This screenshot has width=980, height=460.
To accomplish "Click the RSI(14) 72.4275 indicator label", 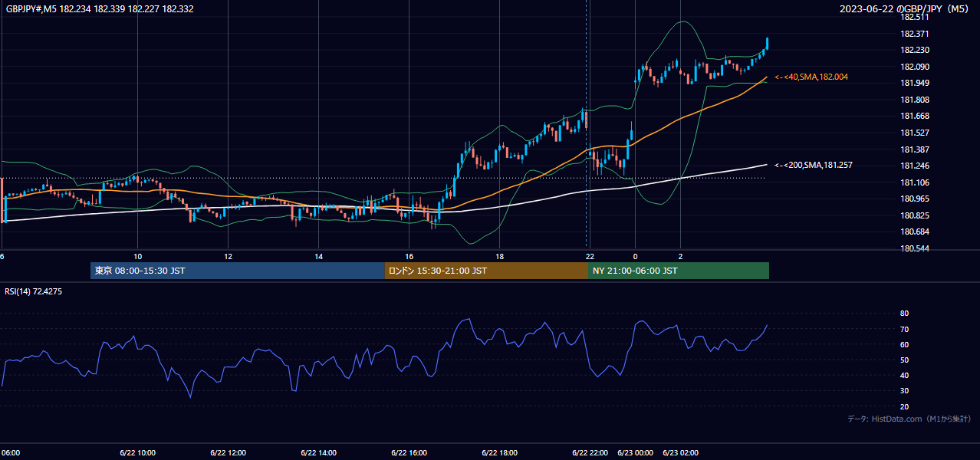I will 34,291.
